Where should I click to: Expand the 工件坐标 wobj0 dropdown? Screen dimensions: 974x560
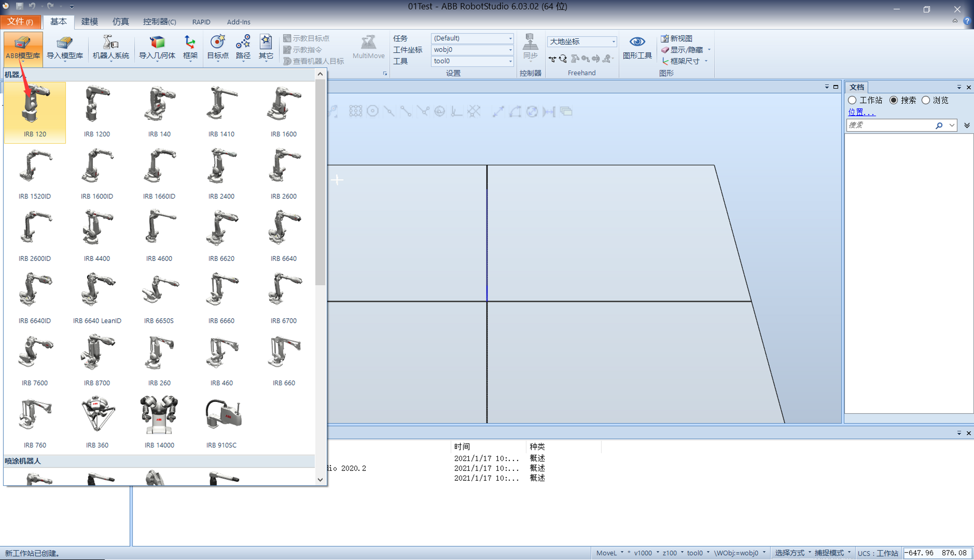510,50
